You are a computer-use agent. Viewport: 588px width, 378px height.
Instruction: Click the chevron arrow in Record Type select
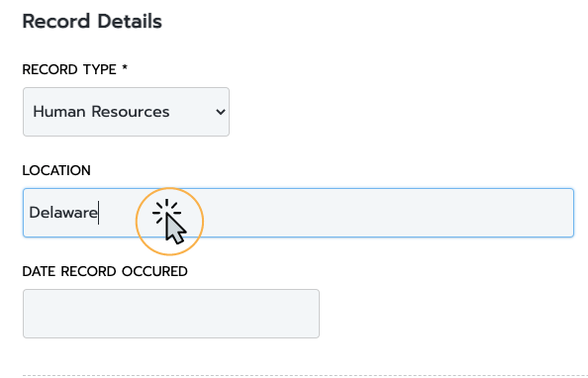pos(221,112)
